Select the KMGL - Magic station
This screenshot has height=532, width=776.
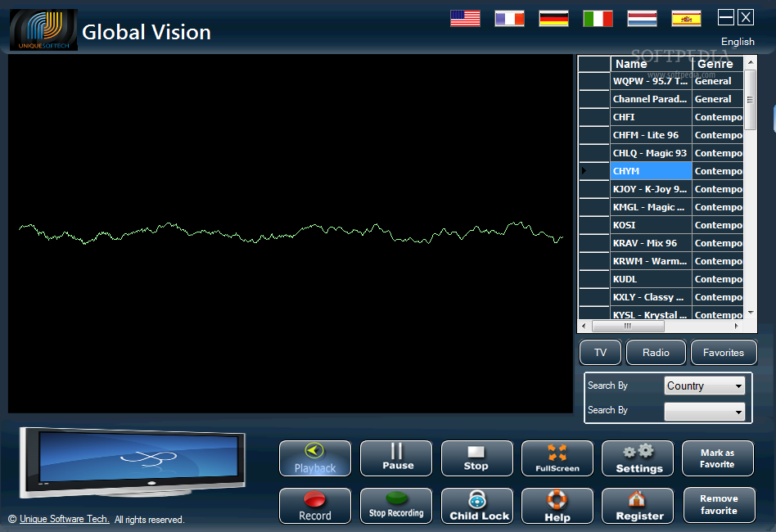(x=651, y=207)
